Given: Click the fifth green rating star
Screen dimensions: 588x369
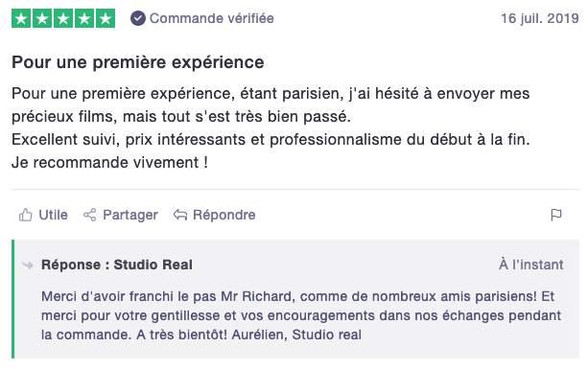Looking at the screenshot, I should coord(106,18).
